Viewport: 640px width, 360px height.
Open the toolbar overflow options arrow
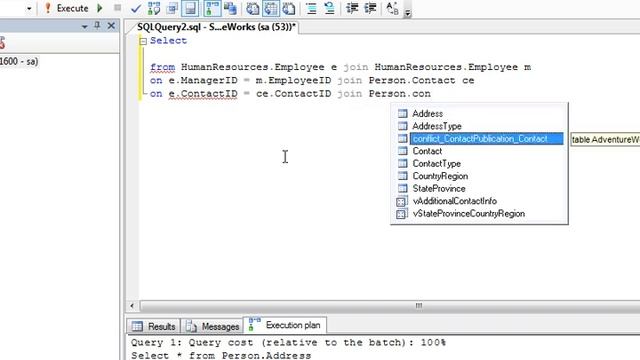point(407,13)
